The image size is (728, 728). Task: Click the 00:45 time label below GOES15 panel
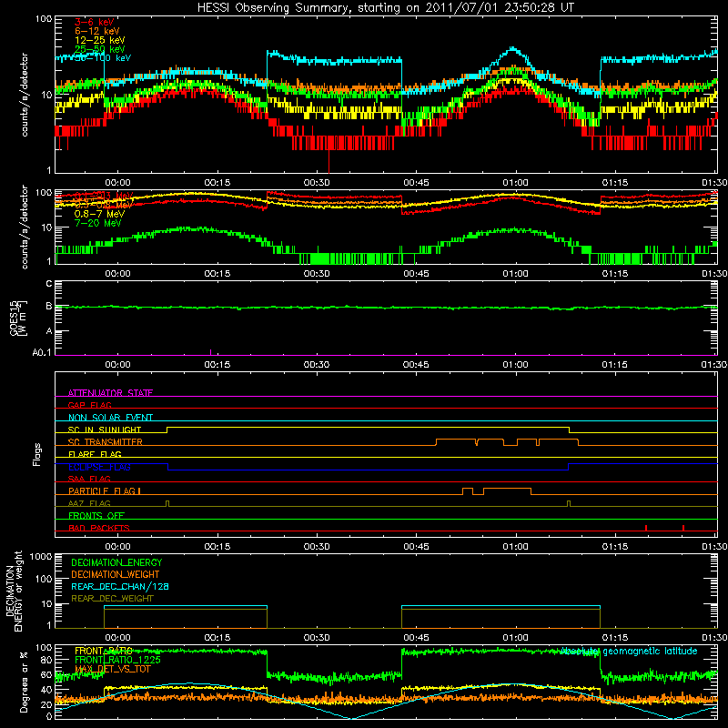[416, 365]
